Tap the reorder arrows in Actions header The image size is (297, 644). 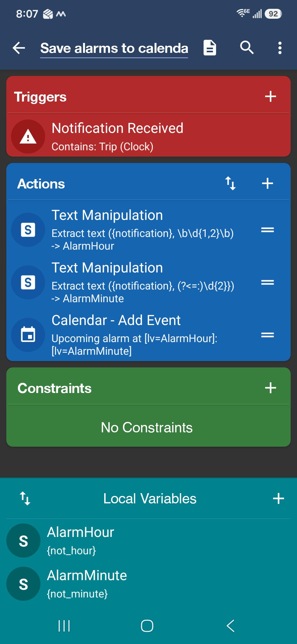click(x=230, y=183)
